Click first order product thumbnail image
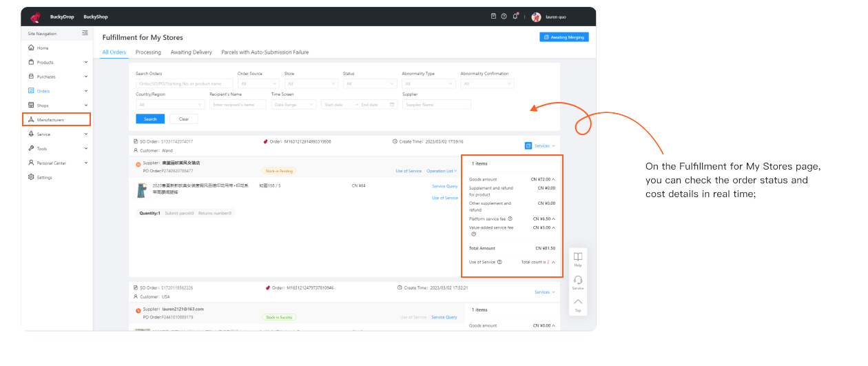 [141, 191]
